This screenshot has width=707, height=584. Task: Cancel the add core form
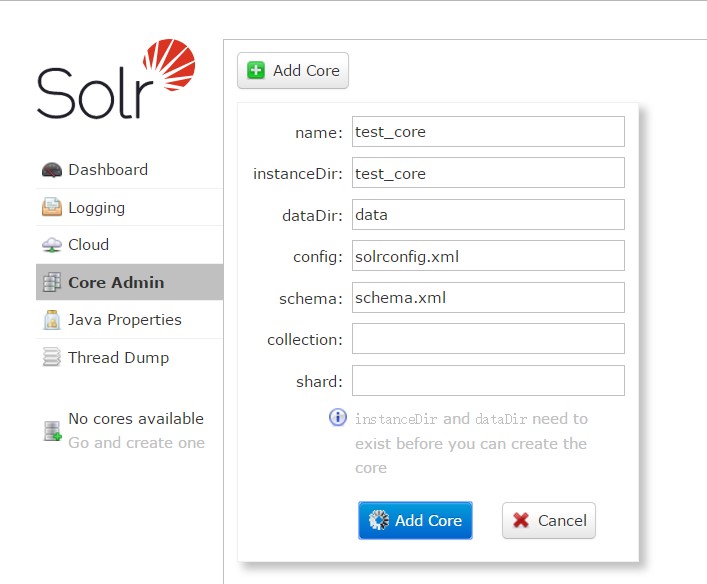pyautogui.click(x=549, y=520)
